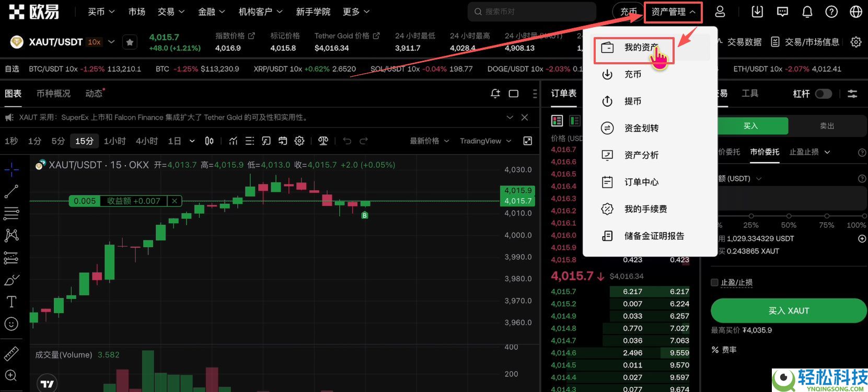Viewport: 868px width, 392px height.
Task: Select 资产分析 from the asset menu
Action: 651,155
